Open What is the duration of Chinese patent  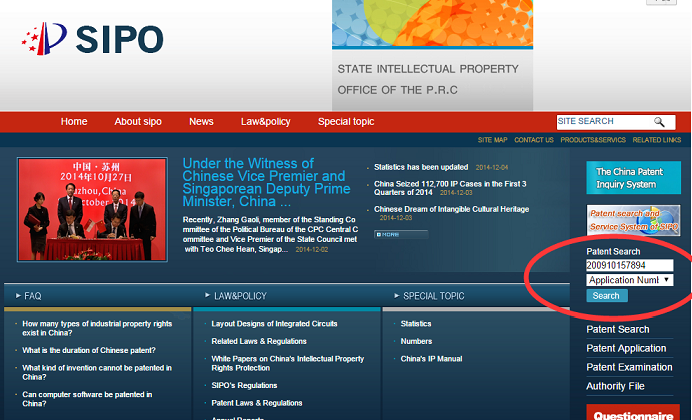pos(89,350)
